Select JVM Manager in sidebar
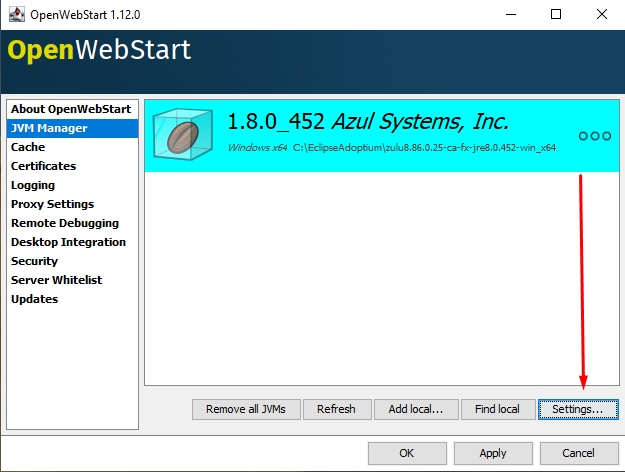This screenshot has width=625, height=472. tap(49, 128)
